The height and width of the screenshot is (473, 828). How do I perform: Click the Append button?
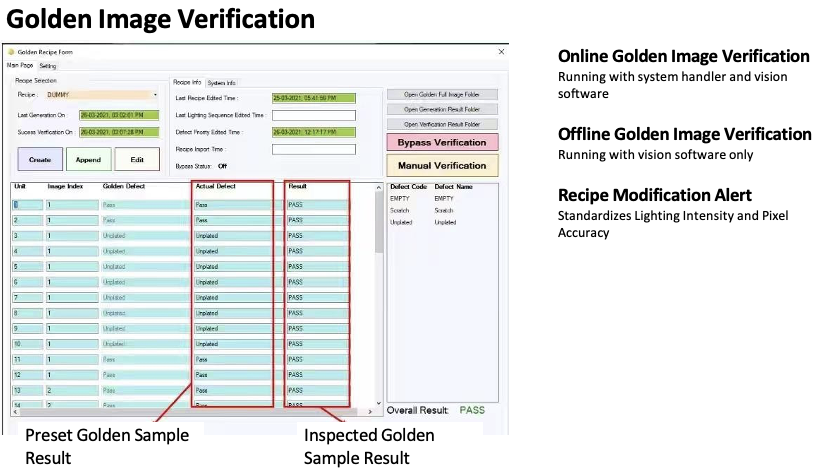coord(88,159)
